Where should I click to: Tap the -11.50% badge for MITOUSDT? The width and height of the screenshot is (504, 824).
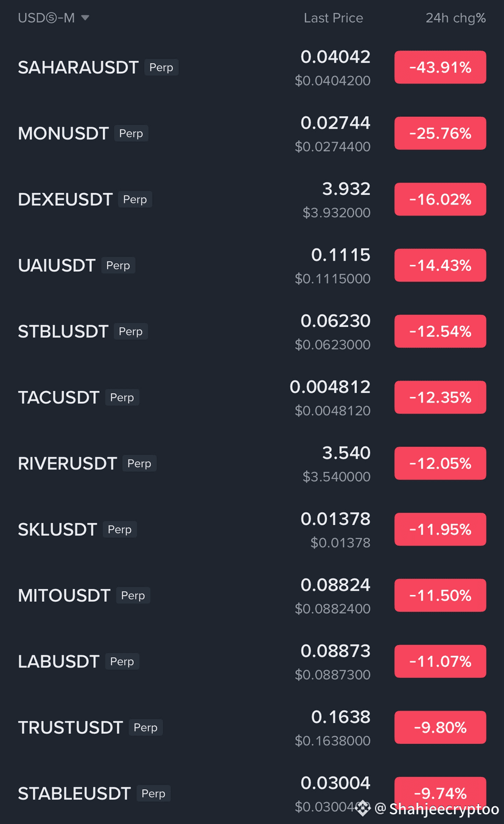440,596
